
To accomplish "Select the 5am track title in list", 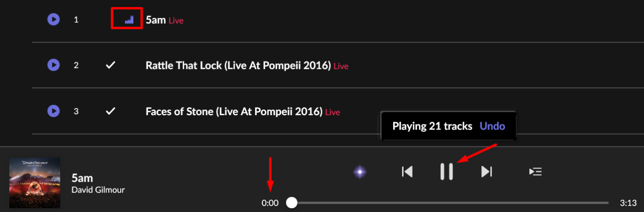I will 156,20.
